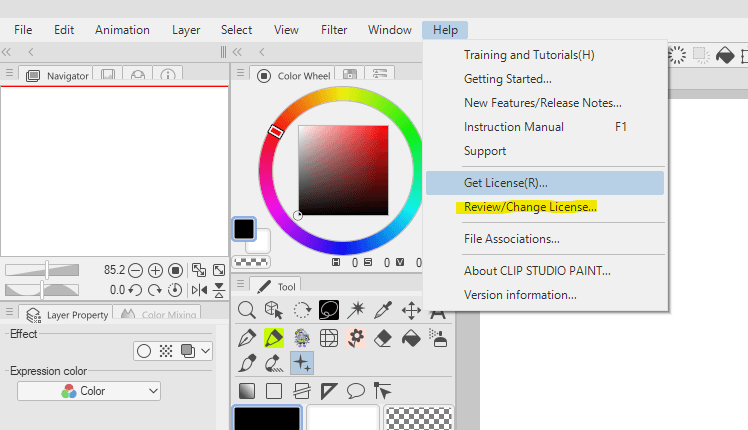Select the Auto select magic wand tool
Image resolution: width=748 pixels, height=430 pixels.
click(356, 310)
